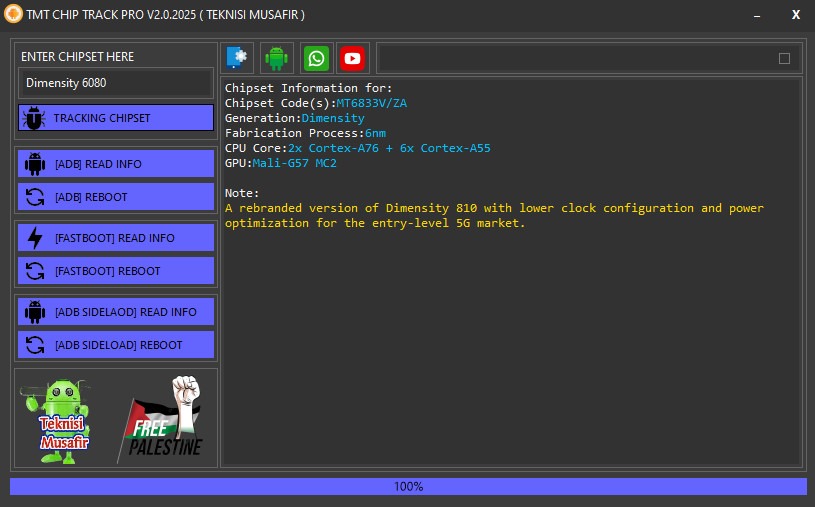The height and width of the screenshot is (507, 815).
Task: Click the TRACKING CHIPSET button
Action: (115, 118)
